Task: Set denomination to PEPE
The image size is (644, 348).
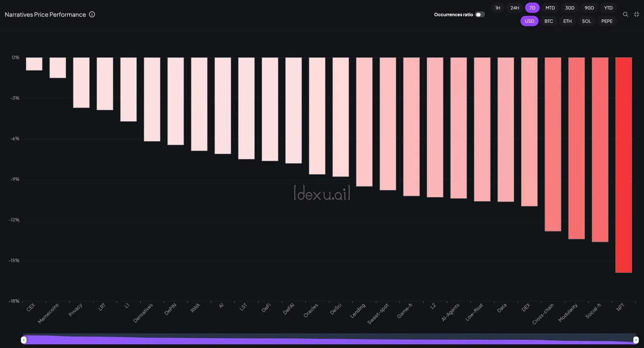Action: coord(607,21)
